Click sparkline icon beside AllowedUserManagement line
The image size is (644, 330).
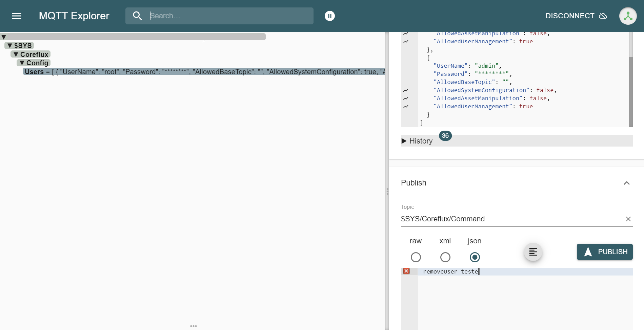click(x=406, y=107)
